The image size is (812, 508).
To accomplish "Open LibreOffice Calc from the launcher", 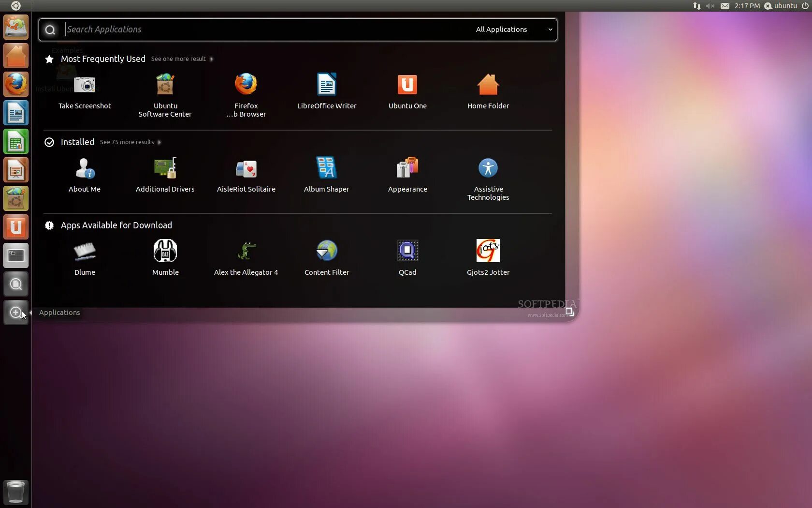I will 16,141.
